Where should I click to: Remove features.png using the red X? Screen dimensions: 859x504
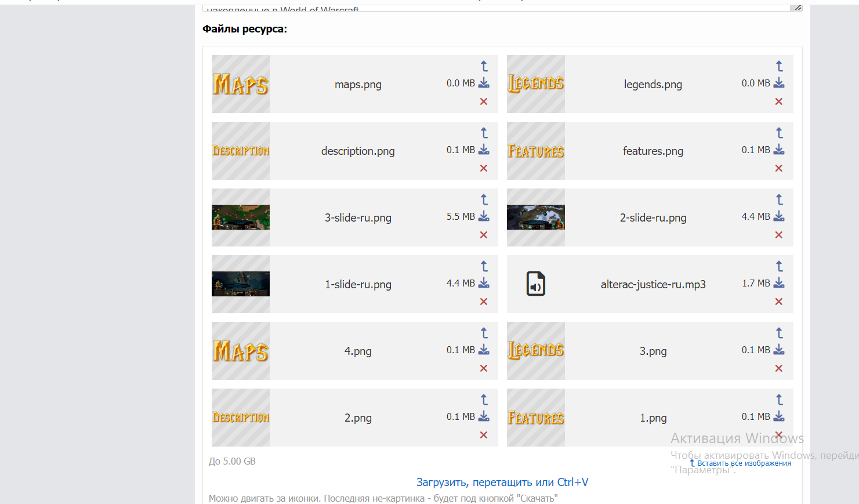coord(779,168)
